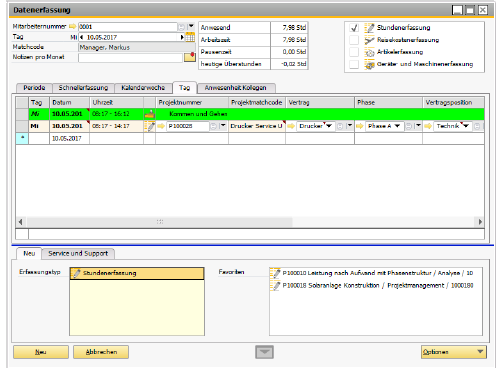Open the Mitarbeiternummer dropdown arrow
The image size is (502, 368).
click(x=191, y=27)
